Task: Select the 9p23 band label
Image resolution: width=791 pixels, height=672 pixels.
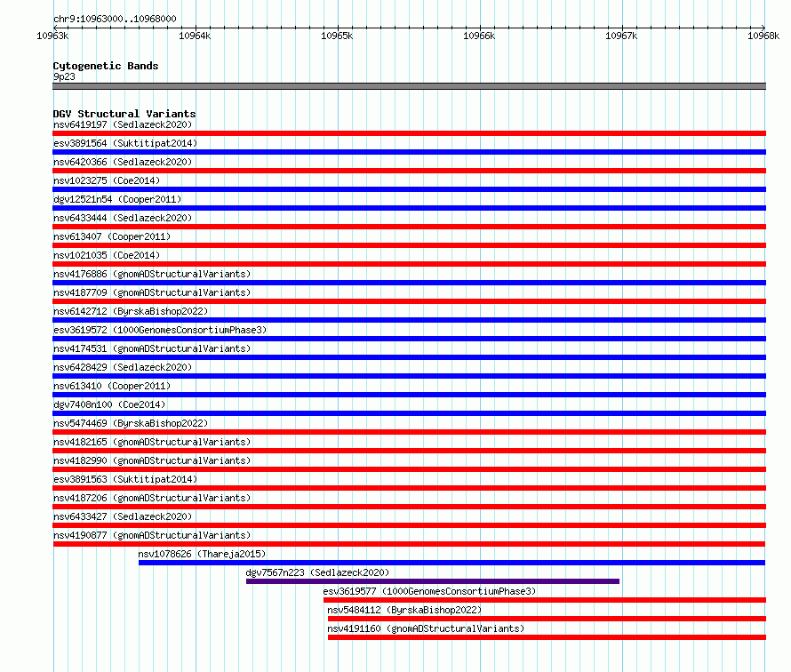Action: pyautogui.click(x=64, y=76)
